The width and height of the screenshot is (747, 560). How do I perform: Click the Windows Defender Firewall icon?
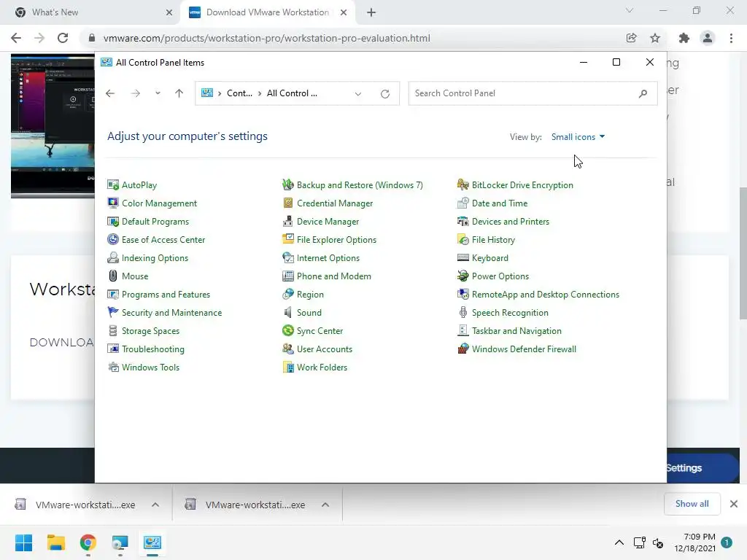pos(462,349)
